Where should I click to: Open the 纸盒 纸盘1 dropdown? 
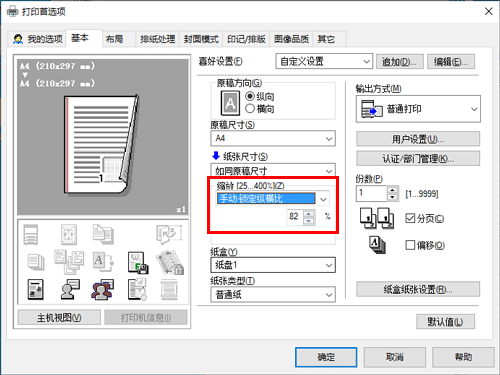(273, 265)
